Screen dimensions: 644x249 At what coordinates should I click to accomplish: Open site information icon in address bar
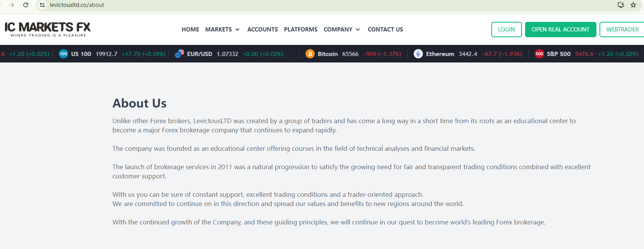pyautogui.click(x=42, y=5)
